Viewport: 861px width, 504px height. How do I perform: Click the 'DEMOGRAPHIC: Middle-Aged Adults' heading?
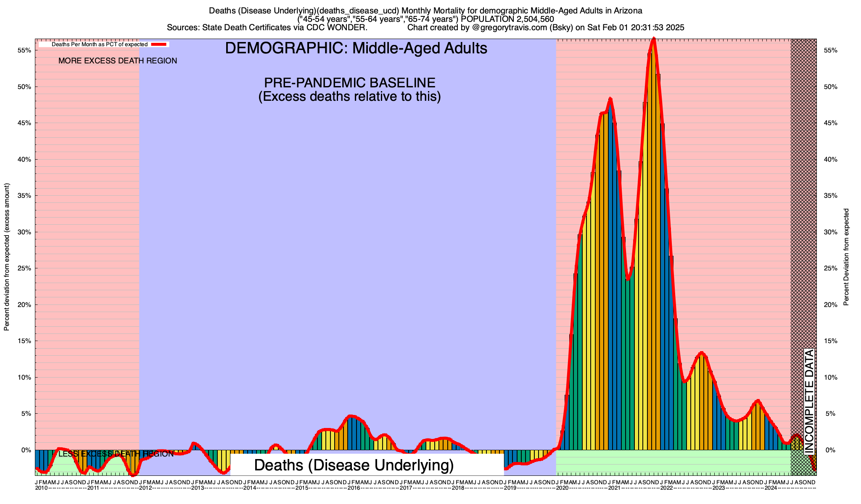(356, 48)
